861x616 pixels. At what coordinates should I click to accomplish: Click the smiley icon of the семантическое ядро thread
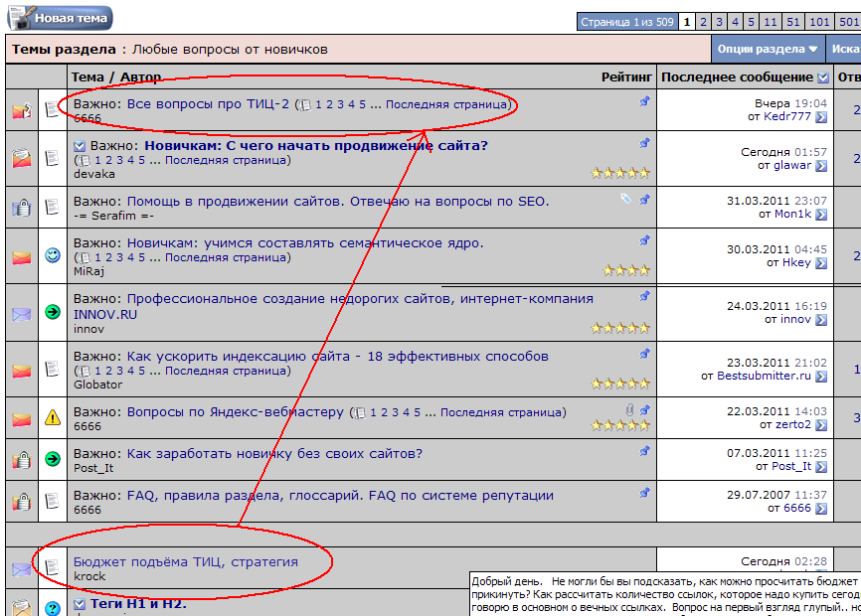[x=53, y=256]
